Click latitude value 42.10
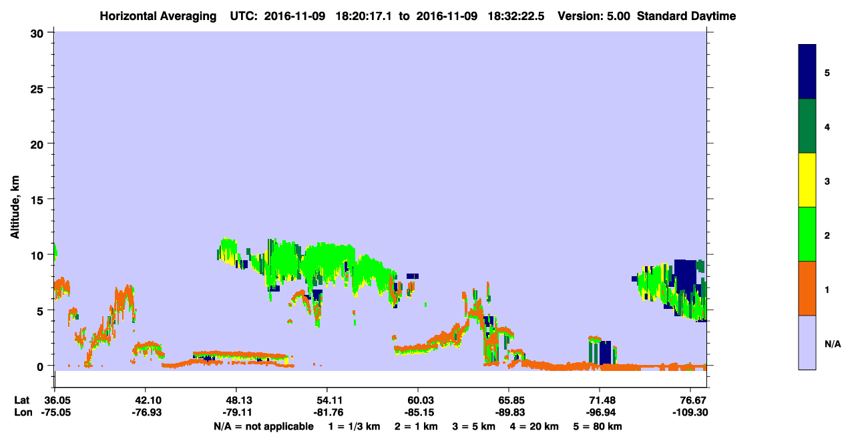This screenshot has height=445, width=868. [145, 400]
